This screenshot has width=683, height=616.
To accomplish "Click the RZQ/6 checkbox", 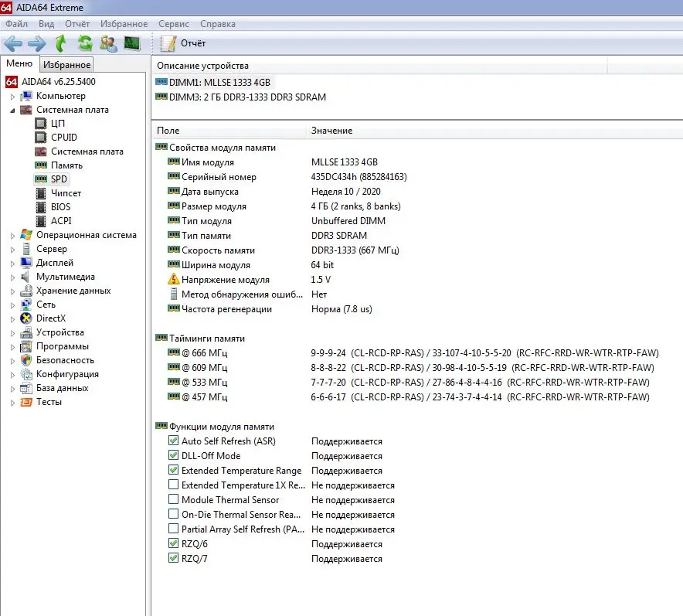I will (x=173, y=543).
